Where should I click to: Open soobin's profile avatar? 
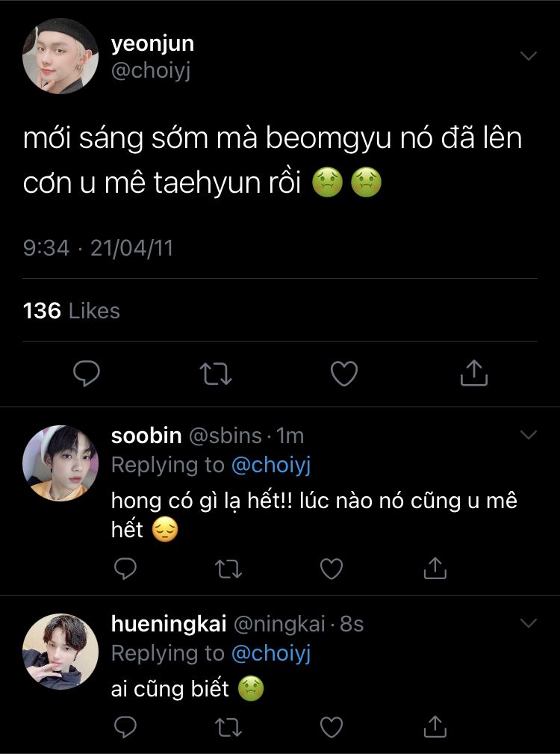pyautogui.click(x=60, y=463)
